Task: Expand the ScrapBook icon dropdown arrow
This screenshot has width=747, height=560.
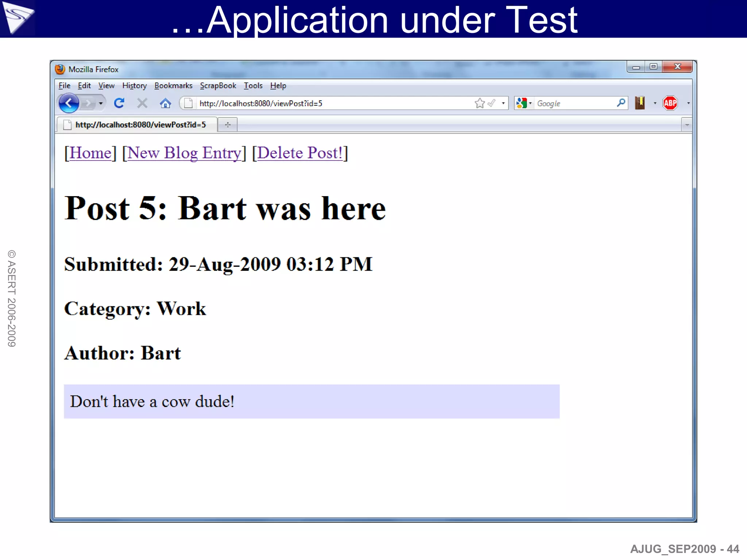Action: pos(655,104)
